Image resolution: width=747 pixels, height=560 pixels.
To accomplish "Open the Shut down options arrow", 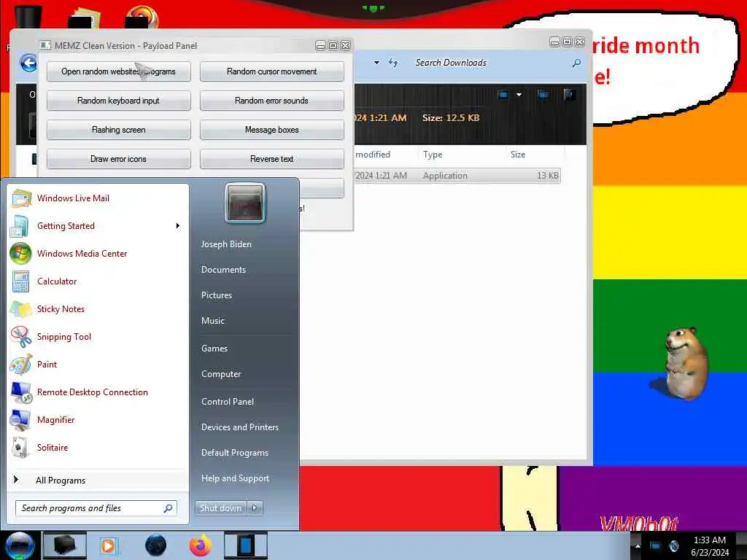I will [x=255, y=508].
